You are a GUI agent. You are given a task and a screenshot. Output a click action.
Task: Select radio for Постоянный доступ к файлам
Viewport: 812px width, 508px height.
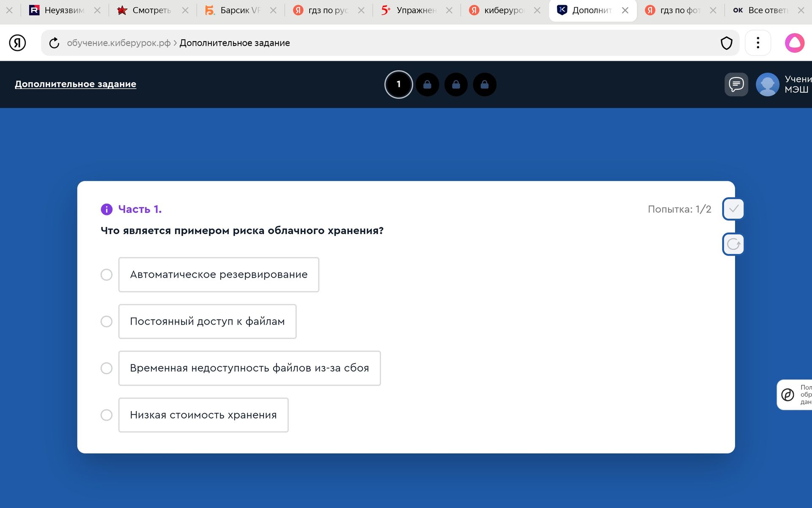tap(107, 321)
